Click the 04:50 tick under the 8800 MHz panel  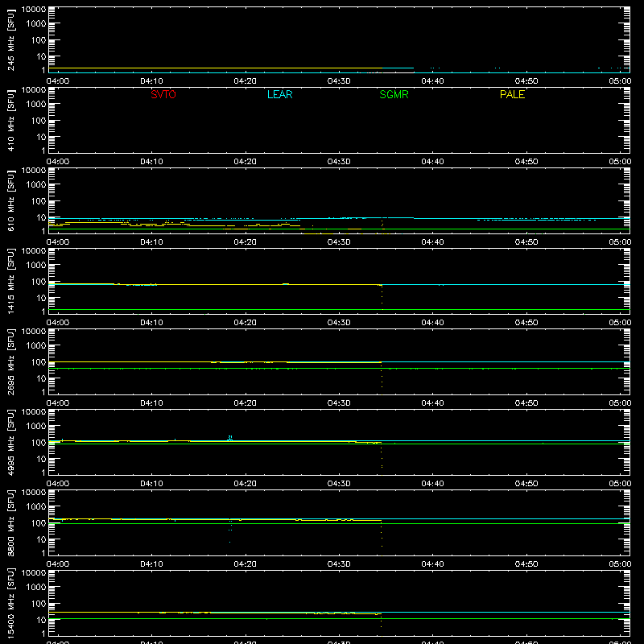[x=526, y=564]
